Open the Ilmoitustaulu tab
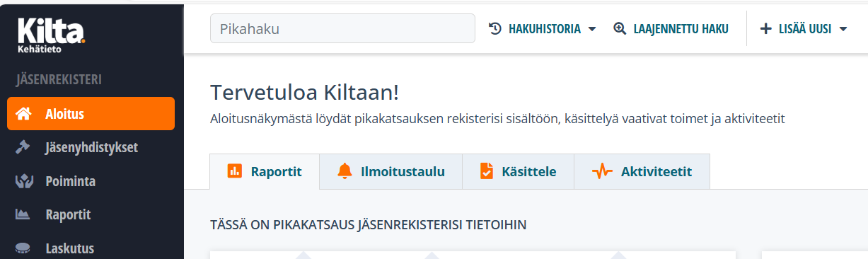 [391, 171]
